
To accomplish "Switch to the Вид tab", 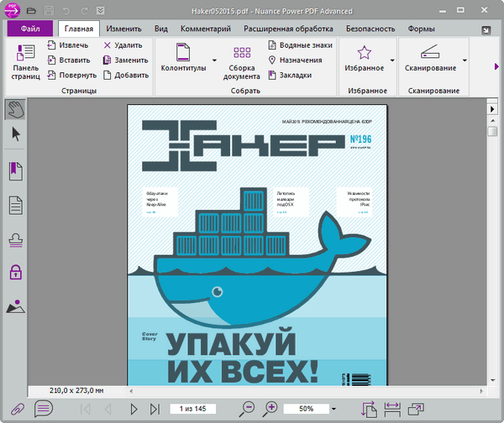I will click(x=161, y=29).
